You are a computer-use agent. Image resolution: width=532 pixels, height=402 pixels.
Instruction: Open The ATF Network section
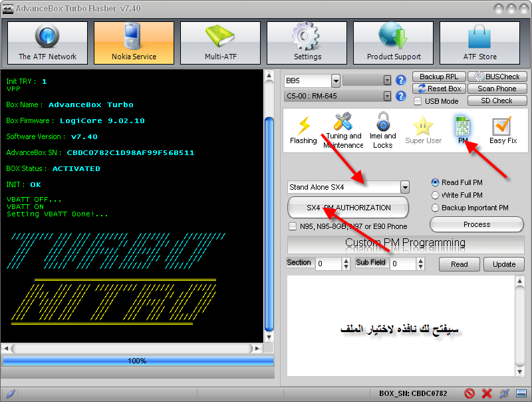(x=47, y=43)
